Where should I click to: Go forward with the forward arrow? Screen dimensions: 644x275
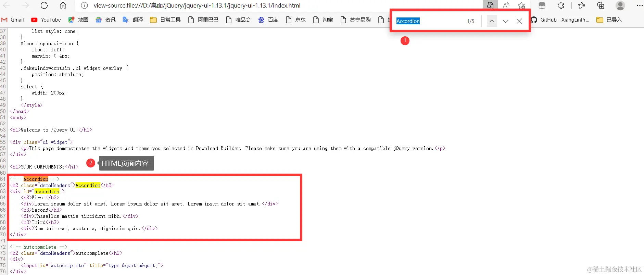pyautogui.click(x=25, y=5)
